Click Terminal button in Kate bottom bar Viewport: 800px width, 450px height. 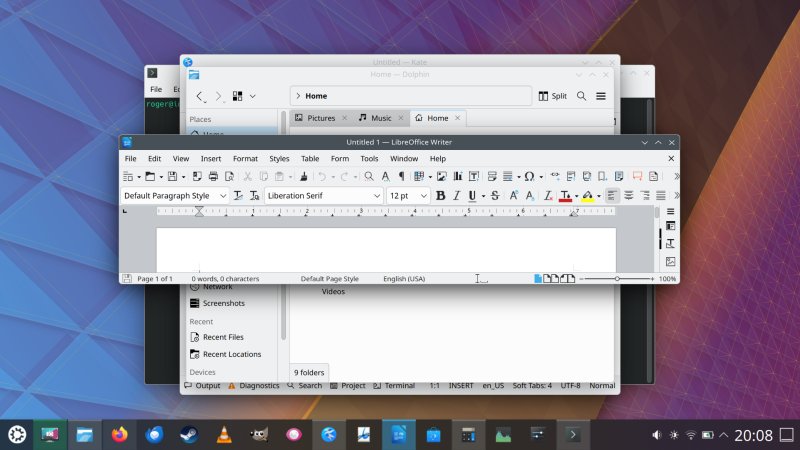[394, 386]
